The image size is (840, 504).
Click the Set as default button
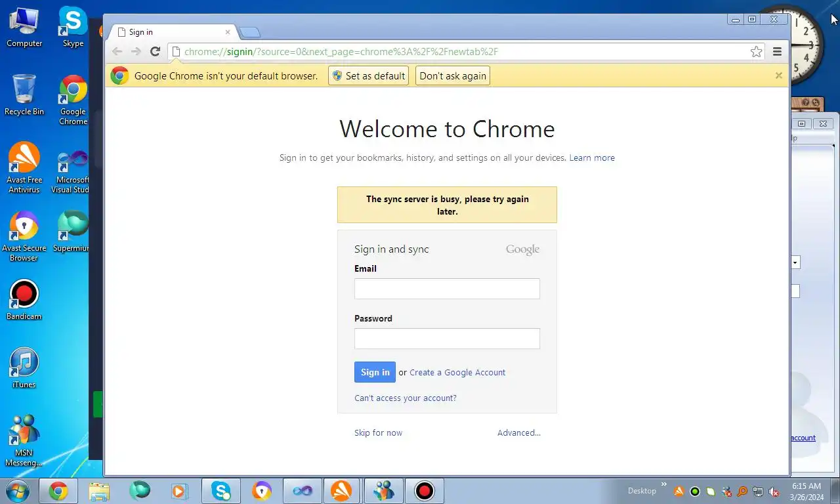(x=368, y=75)
